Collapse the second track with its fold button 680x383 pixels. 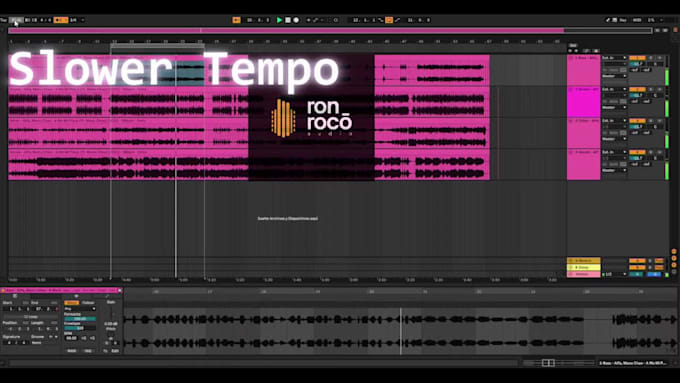click(x=571, y=89)
